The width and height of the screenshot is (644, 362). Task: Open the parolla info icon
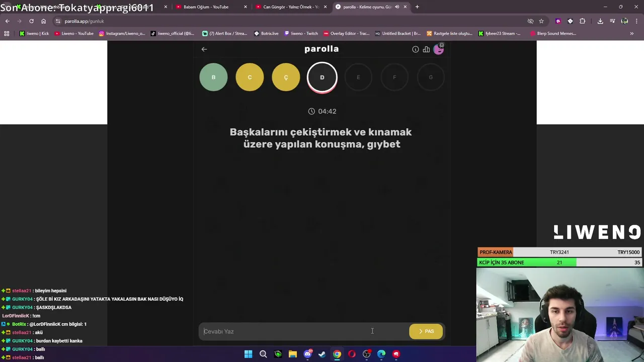(416, 49)
